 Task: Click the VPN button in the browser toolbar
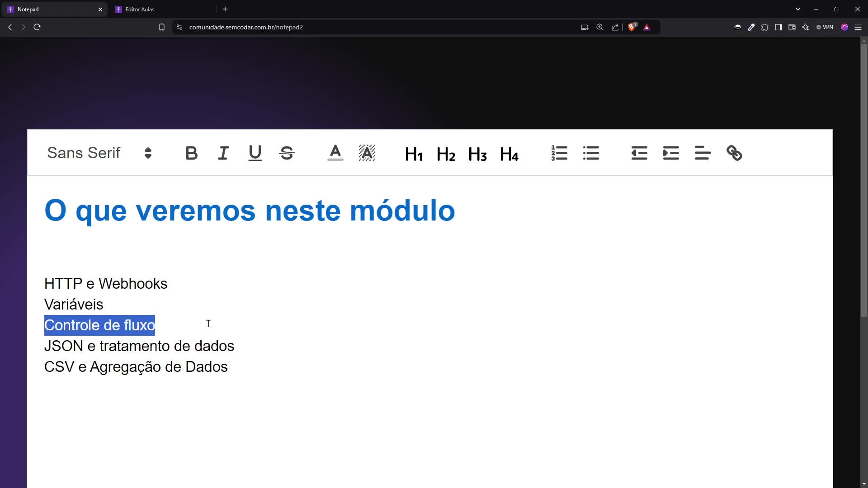pos(825,27)
